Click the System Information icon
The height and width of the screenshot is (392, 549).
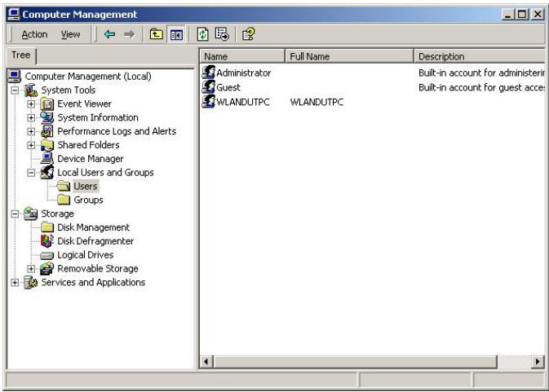(47, 117)
